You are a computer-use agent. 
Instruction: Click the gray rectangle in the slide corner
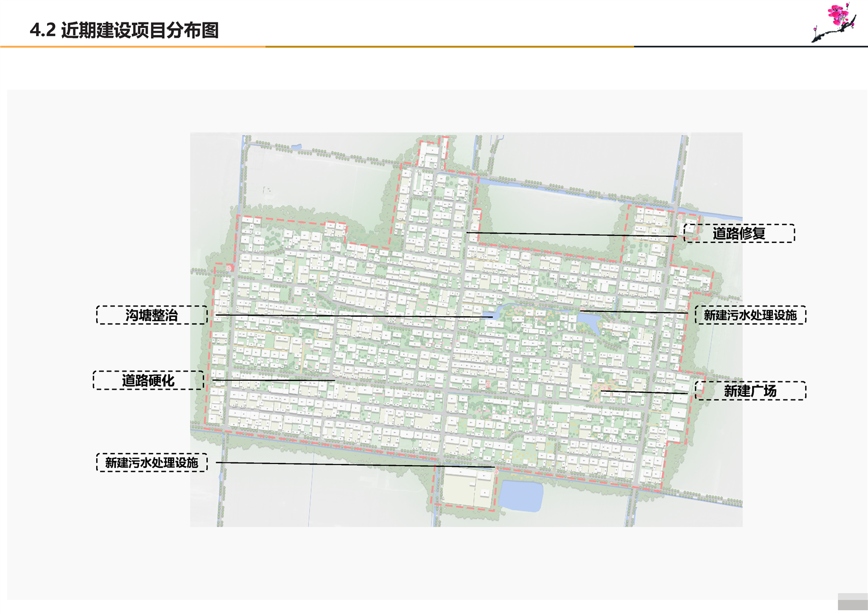852,601
